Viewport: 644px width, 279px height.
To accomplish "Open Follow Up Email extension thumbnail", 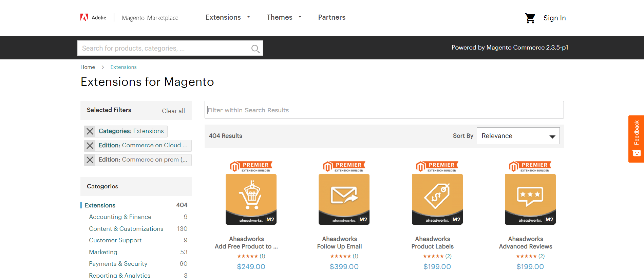I will pyautogui.click(x=344, y=199).
